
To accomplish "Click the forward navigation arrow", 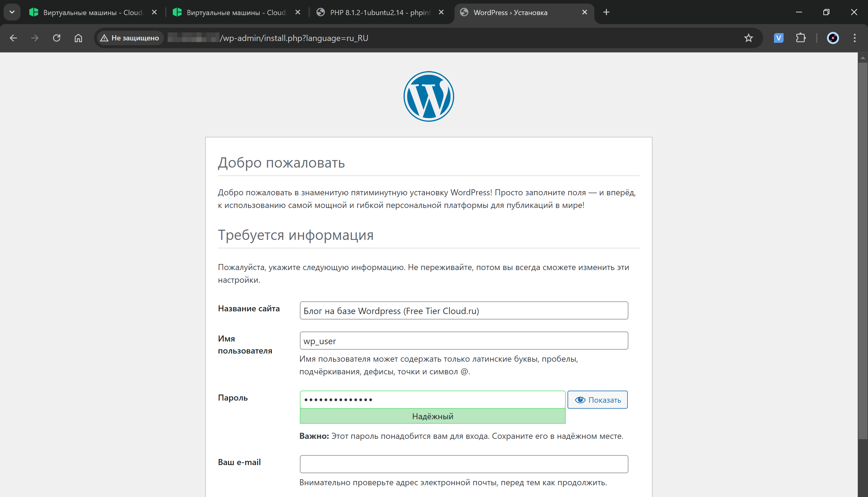I will click(35, 38).
